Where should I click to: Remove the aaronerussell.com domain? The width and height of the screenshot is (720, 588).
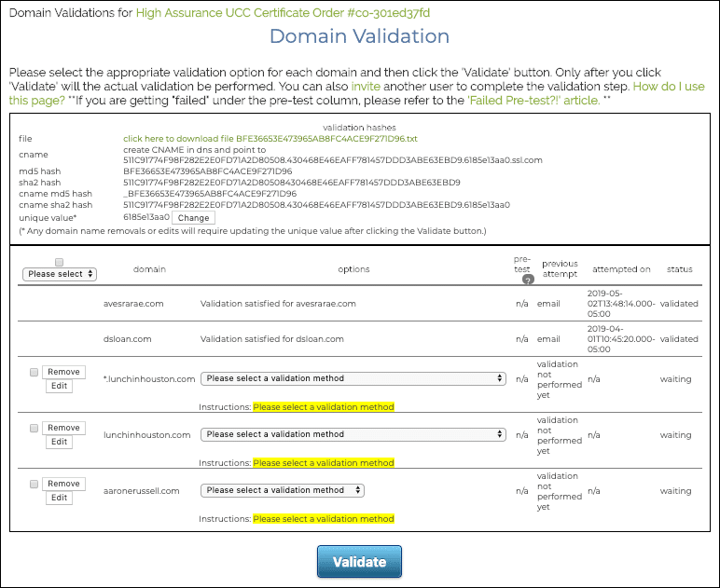(63, 484)
